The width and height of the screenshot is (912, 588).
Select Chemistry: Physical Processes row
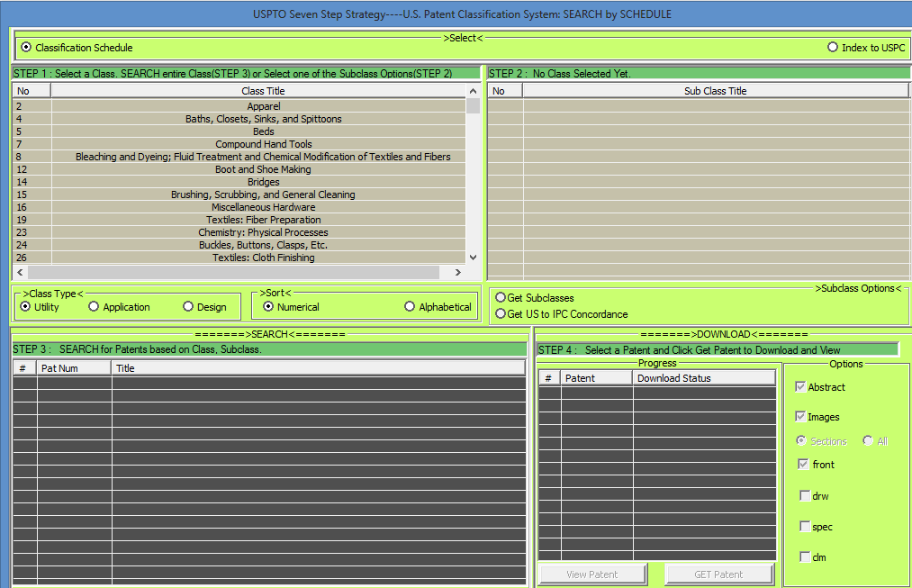point(239,232)
